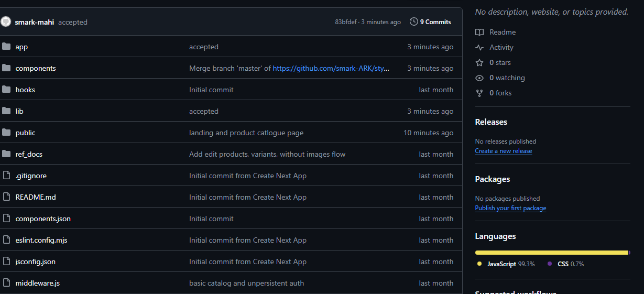The image size is (644, 294).
Task: Click the components folder icon
Action: (x=6, y=68)
